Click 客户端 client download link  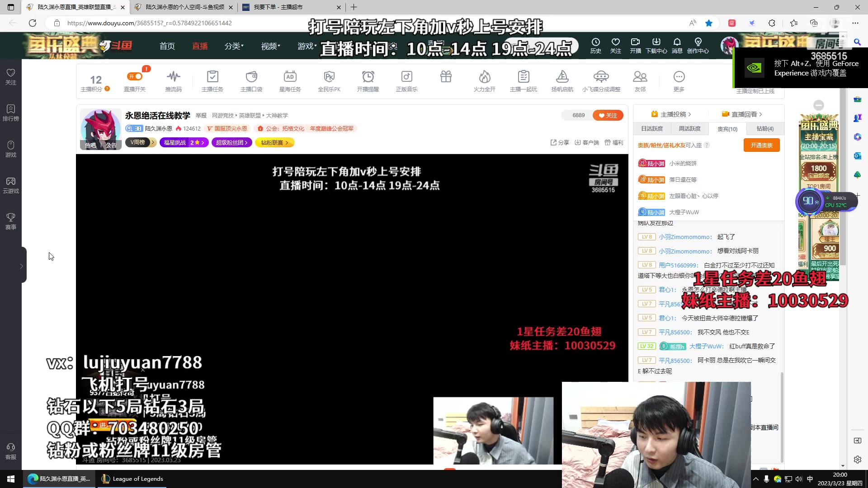[x=587, y=142]
